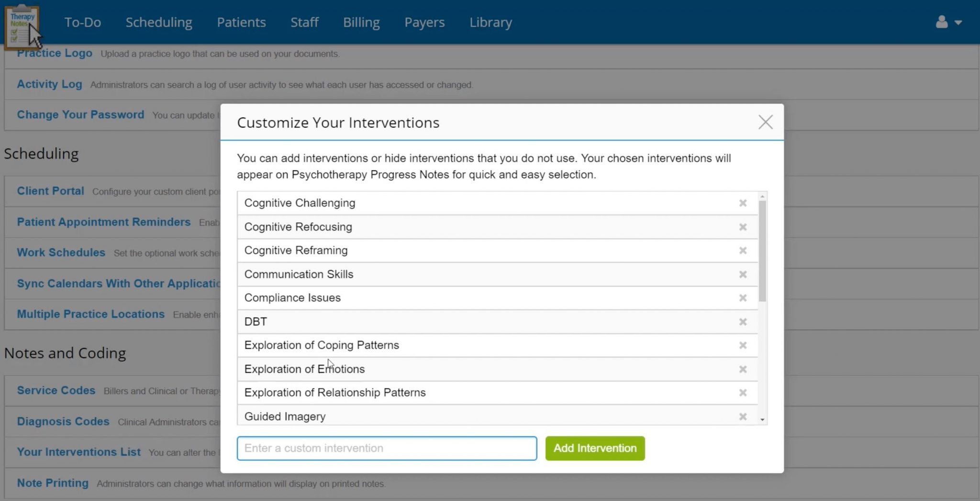Go to the Billing menu
Viewport: 980px width, 501px height.
pyautogui.click(x=361, y=22)
